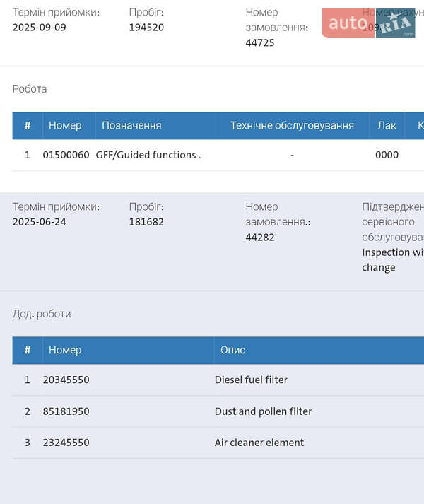Select the 'Дод. роботи' section heading
This screenshot has height=504, width=424.
(x=42, y=314)
